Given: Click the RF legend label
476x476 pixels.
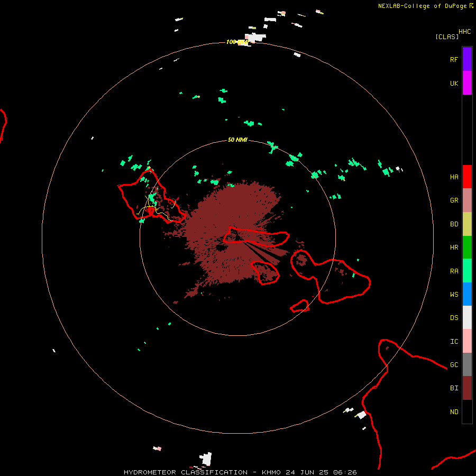Looking at the screenshot, I should tap(454, 59).
